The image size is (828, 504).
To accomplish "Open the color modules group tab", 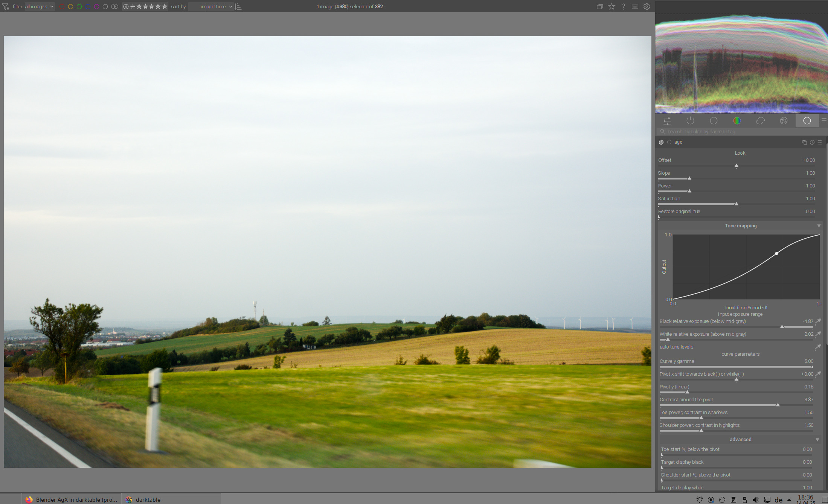I will (737, 121).
